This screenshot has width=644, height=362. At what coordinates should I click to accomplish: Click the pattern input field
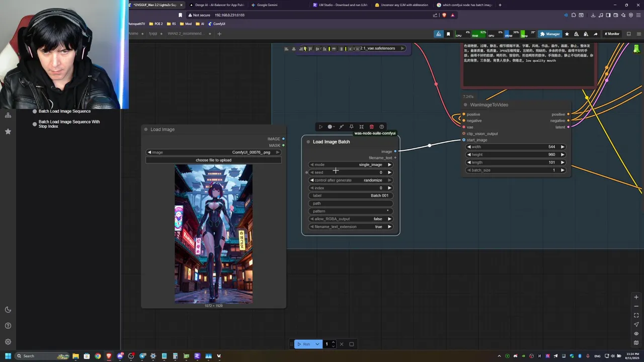(x=351, y=211)
